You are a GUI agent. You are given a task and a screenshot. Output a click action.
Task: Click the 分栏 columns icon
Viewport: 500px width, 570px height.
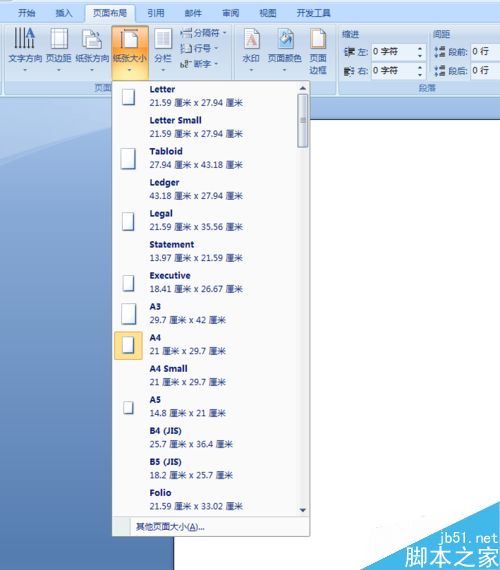tap(163, 49)
